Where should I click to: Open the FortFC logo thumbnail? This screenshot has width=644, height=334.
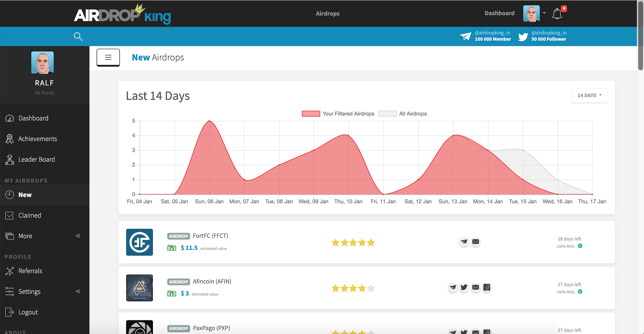pos(140,242)
